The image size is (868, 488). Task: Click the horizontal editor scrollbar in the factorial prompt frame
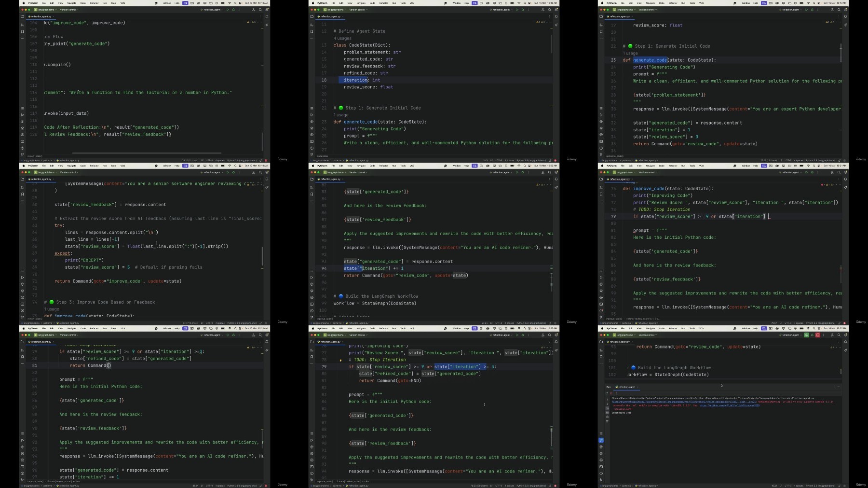click(x=148, y=153)
